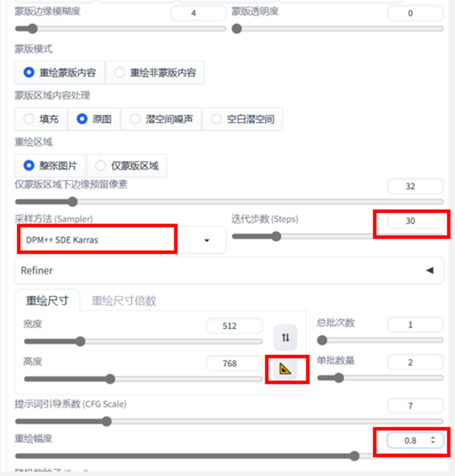The height and width of the screenshot is (476, 455).
Task: Click the 蒙版边缘模糊度 slider handle
Action: [33, 29]
